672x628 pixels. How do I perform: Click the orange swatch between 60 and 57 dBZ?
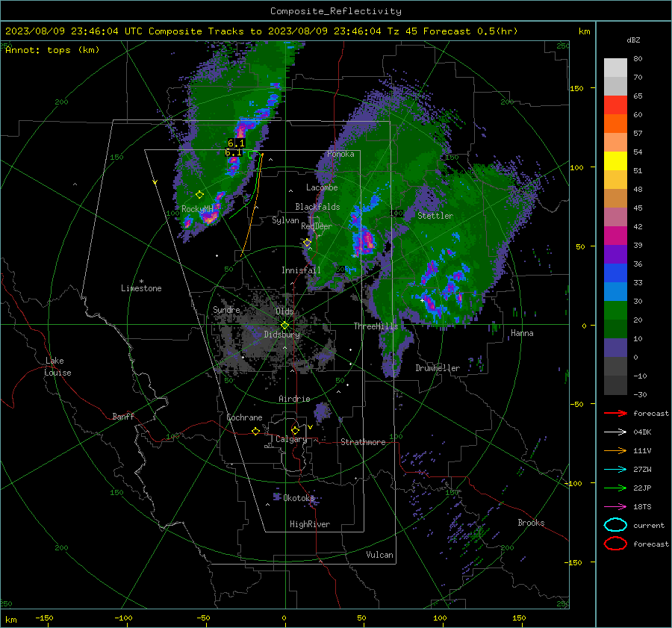[x=615, y=124]
